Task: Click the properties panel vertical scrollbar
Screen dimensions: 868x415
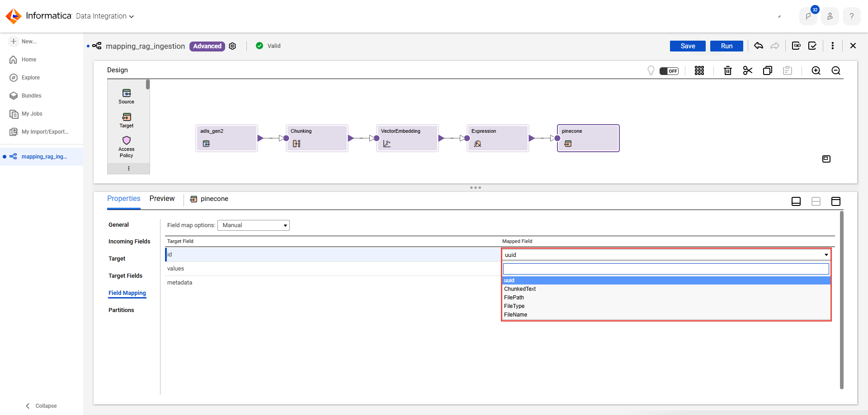Action: (x=842, y=300)
